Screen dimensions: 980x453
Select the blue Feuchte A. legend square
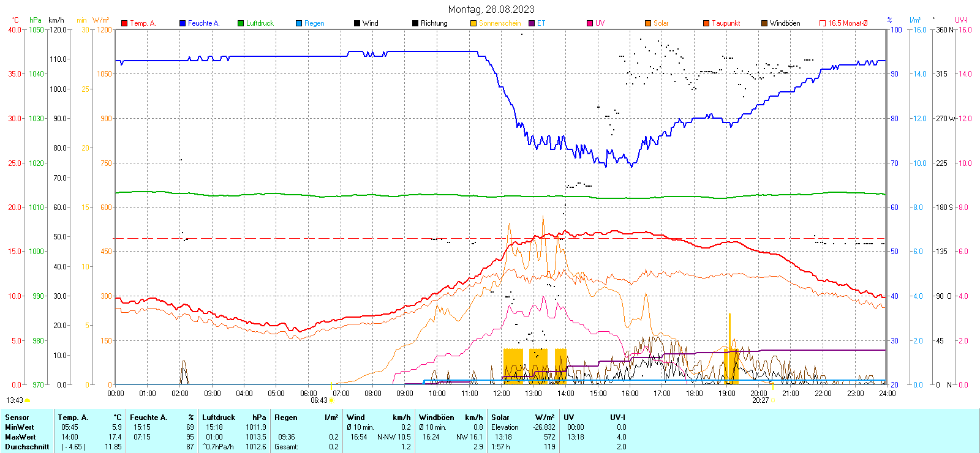(183, 23)
